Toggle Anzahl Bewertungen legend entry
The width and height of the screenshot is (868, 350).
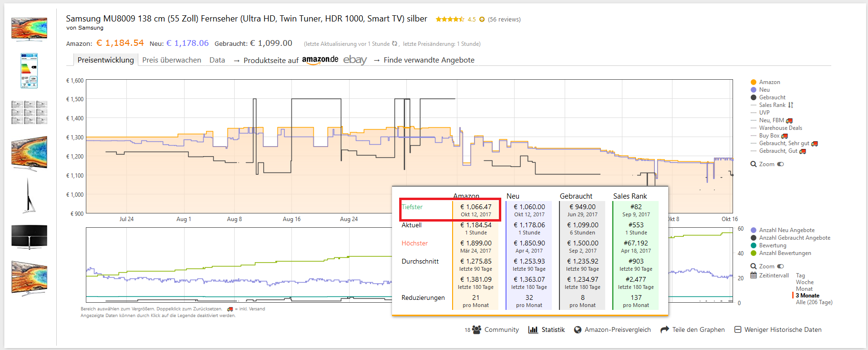781,253
